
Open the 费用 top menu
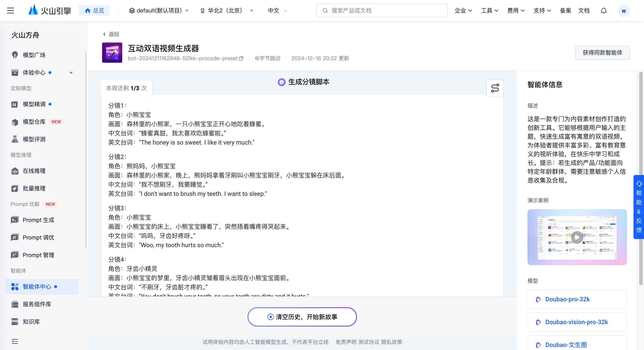pos(515,11)
